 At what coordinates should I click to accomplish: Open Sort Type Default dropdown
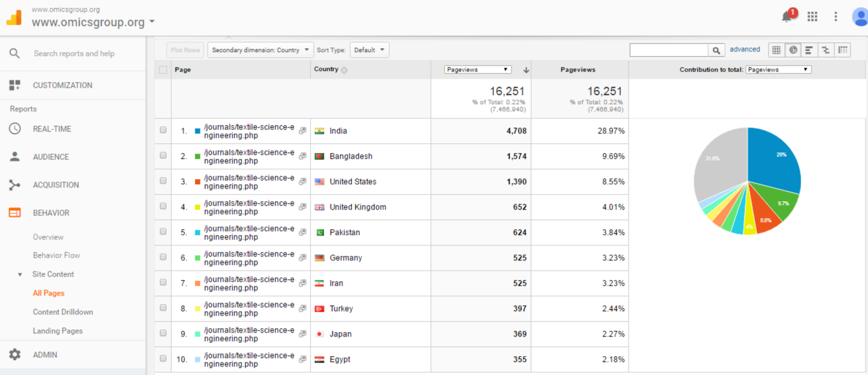click(369, 50)
